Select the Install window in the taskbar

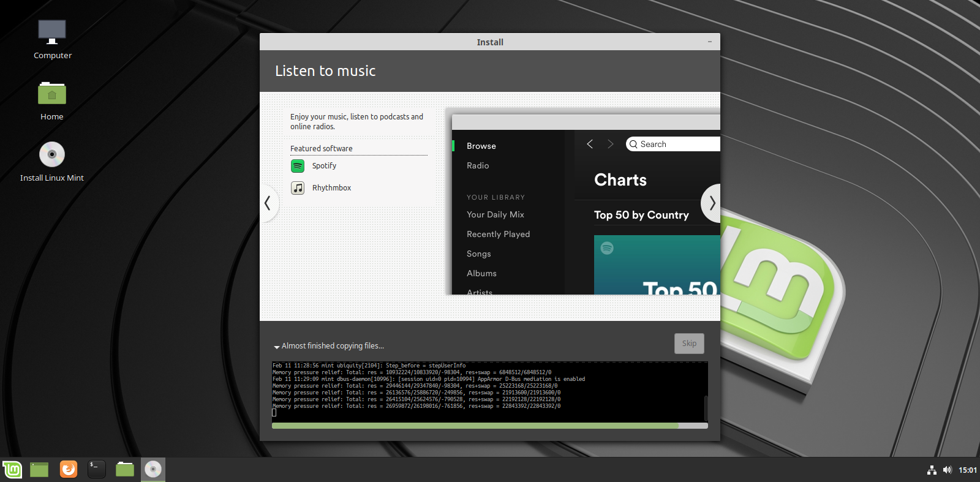point(153,470)
